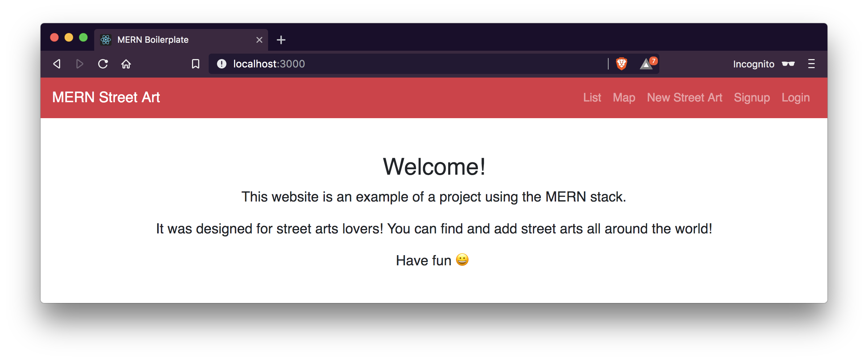Click the Have fun text
Screen dimensions: 868x361
432,260
